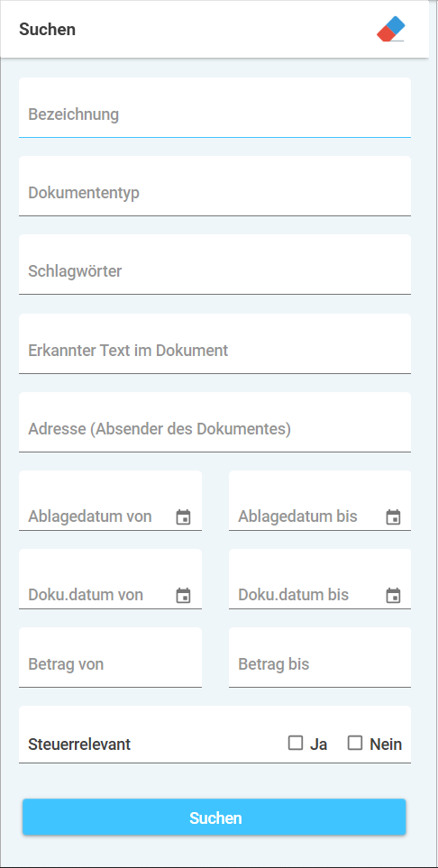438x868 pixels.
Task: Click the eraser icon to clear search
Action: point(391,29)
